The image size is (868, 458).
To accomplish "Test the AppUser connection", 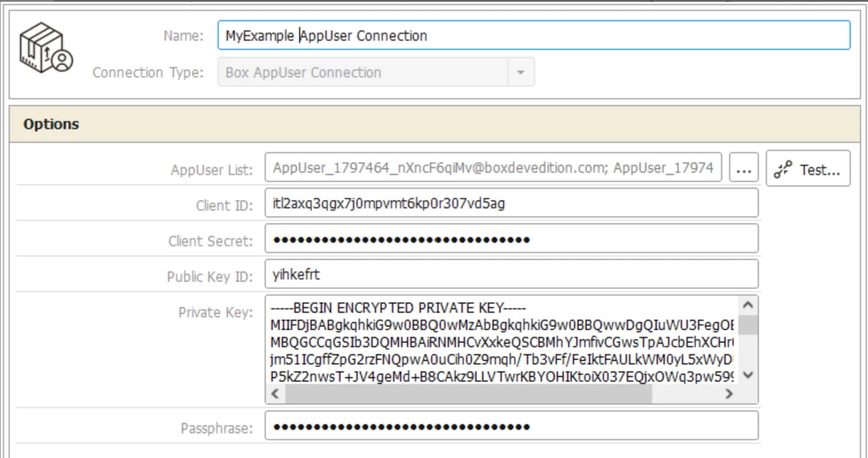I will 808,168.
